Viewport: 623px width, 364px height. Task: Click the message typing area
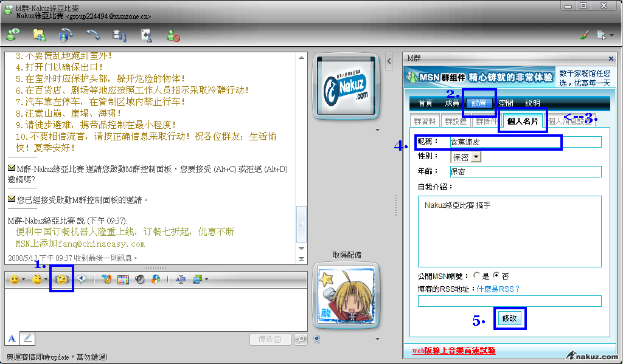tap(156, 310)
